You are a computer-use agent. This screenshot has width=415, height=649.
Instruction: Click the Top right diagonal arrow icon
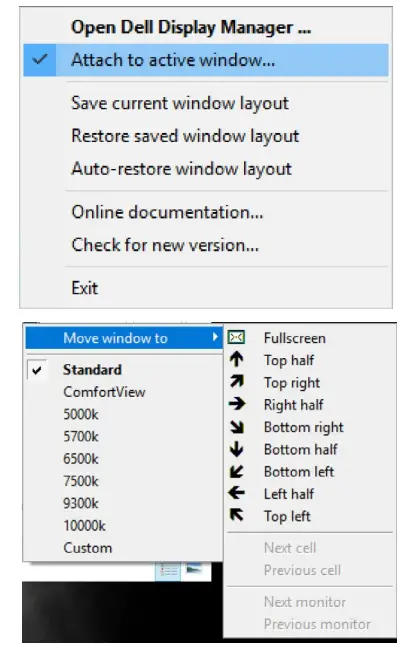pos(237,381)
